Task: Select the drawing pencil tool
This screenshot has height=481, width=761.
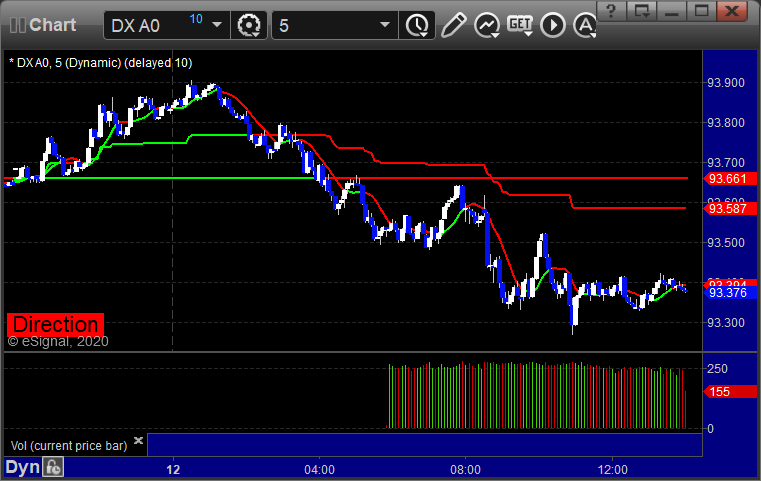Action: (x=453, y=25)
